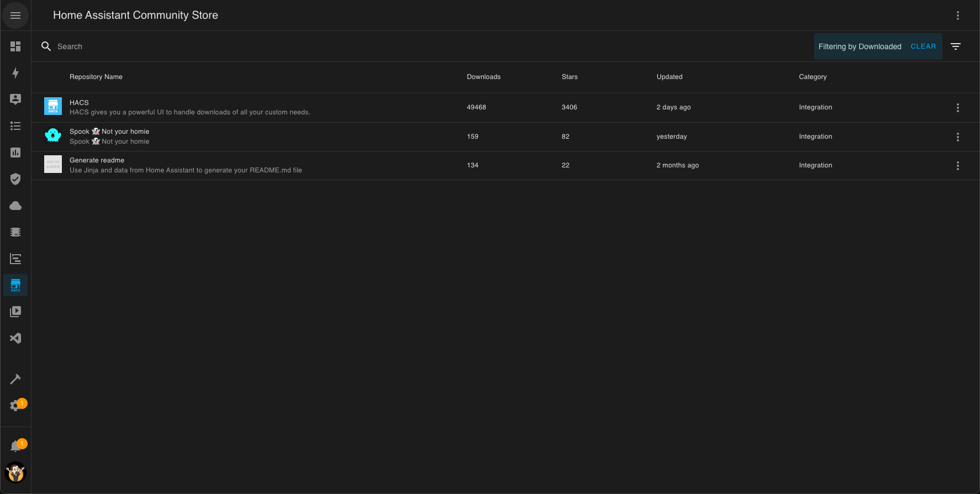Open the filter options icon
980x494 pixels.
pos(956,46)
